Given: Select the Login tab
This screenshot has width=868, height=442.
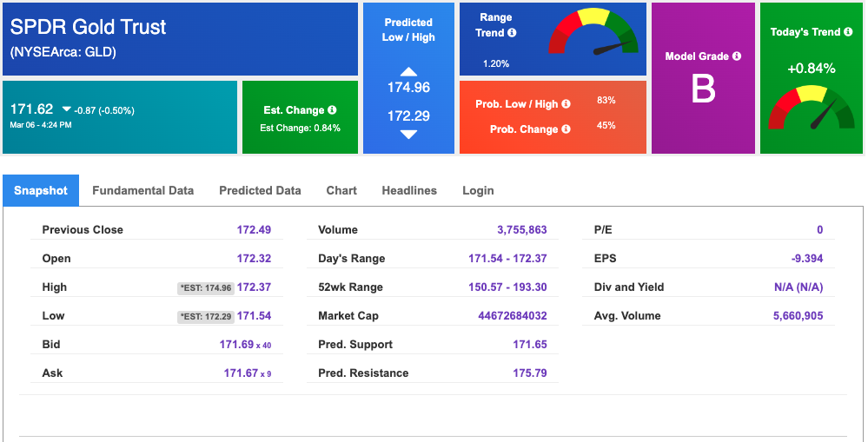Looking at the screenshot, I should [478, 190].
